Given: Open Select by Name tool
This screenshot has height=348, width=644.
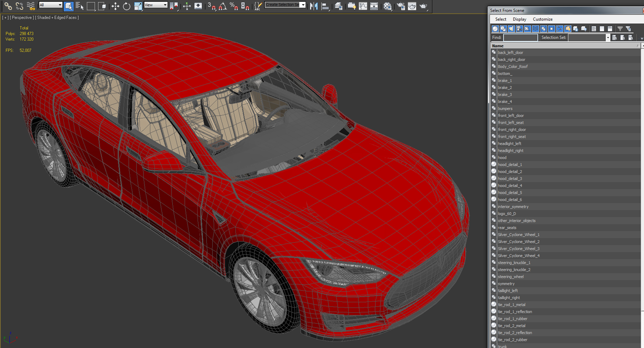Looking at the screenshot, I should tap(79, 6).
